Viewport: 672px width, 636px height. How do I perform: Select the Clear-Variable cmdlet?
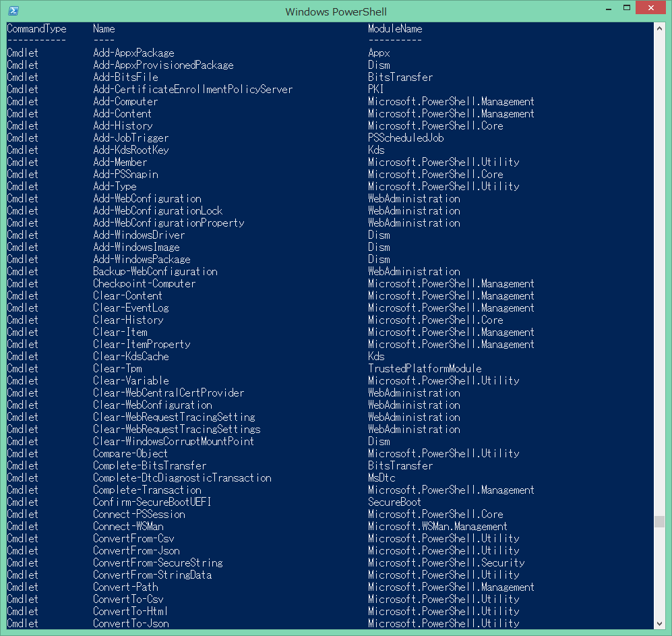pyautogui.click(x=131, y=381)
